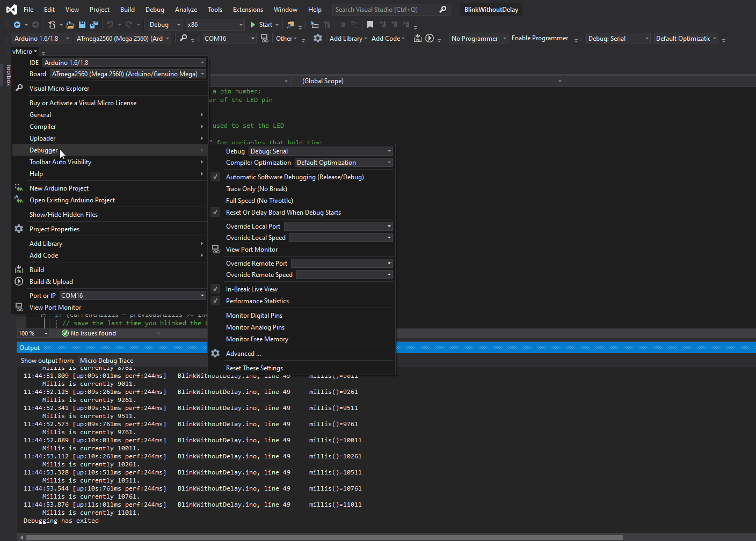Toggle Automatic Software Debugging option
Image resolution: width=756 pixels, height=541 pixels.
pyautogui.click(x=302, y=177)
